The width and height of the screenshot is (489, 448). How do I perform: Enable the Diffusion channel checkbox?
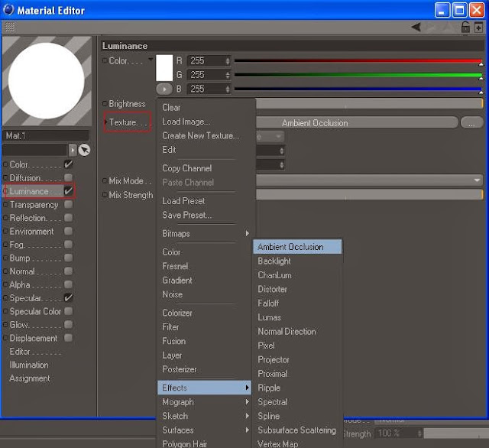point(68,177)
